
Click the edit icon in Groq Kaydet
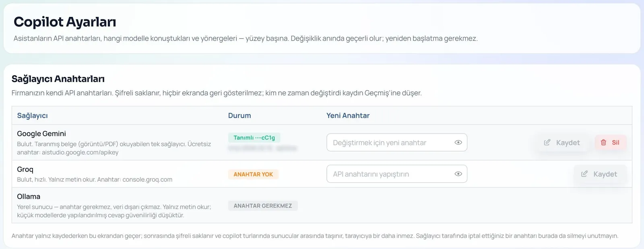pos(584,174)
